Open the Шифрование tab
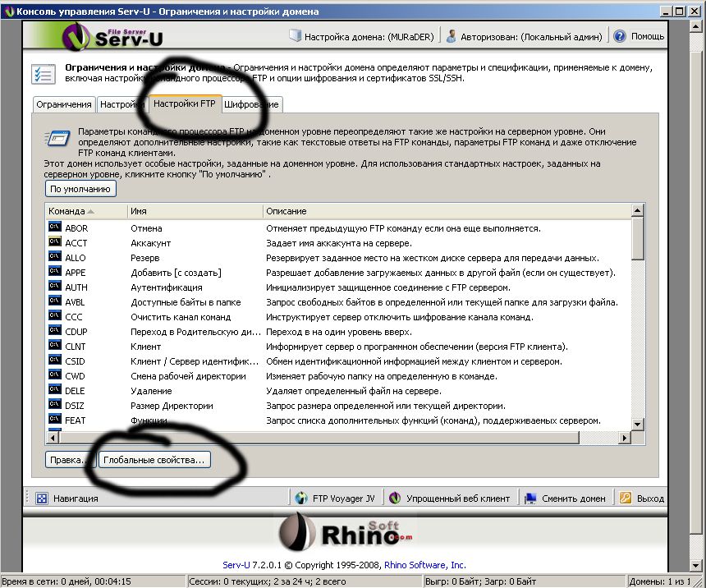This screenshot has width=706, height=588. 252,105
